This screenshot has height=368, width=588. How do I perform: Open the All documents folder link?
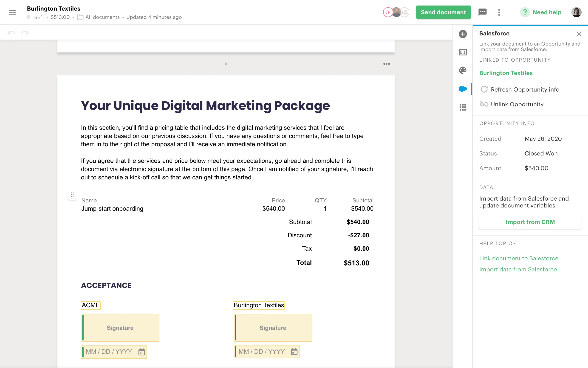[x=98, y=17]
